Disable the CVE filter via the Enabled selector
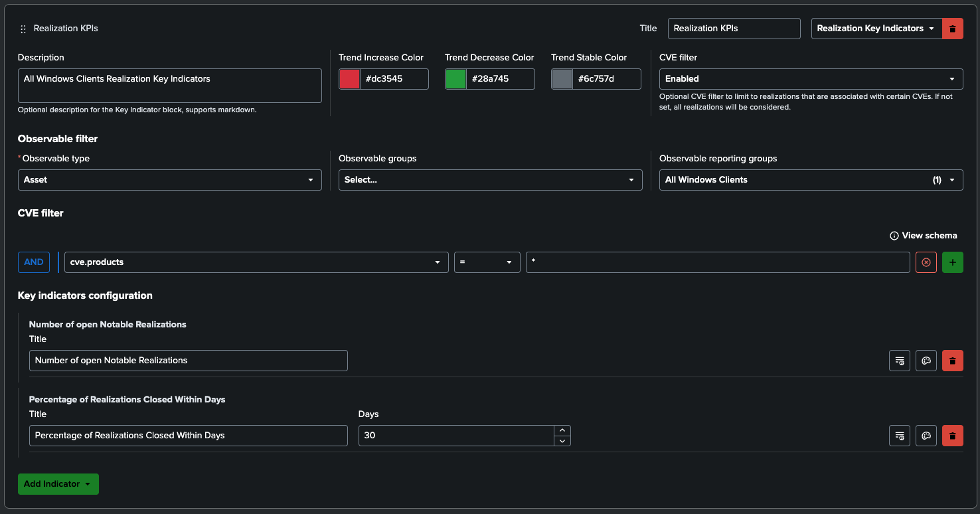This screenshot has height=514, width=980. (x=810, y=78)
